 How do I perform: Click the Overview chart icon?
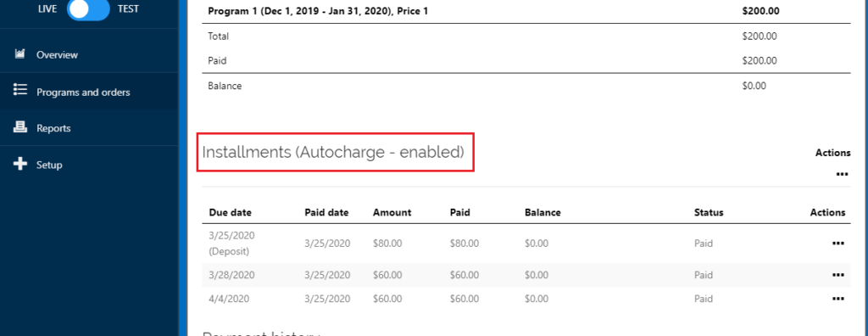[20, 54]
